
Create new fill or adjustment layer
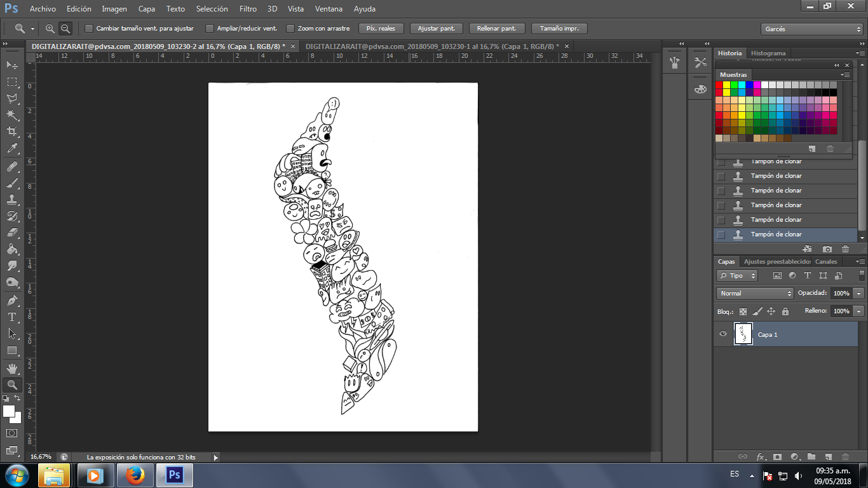point(794,456)
